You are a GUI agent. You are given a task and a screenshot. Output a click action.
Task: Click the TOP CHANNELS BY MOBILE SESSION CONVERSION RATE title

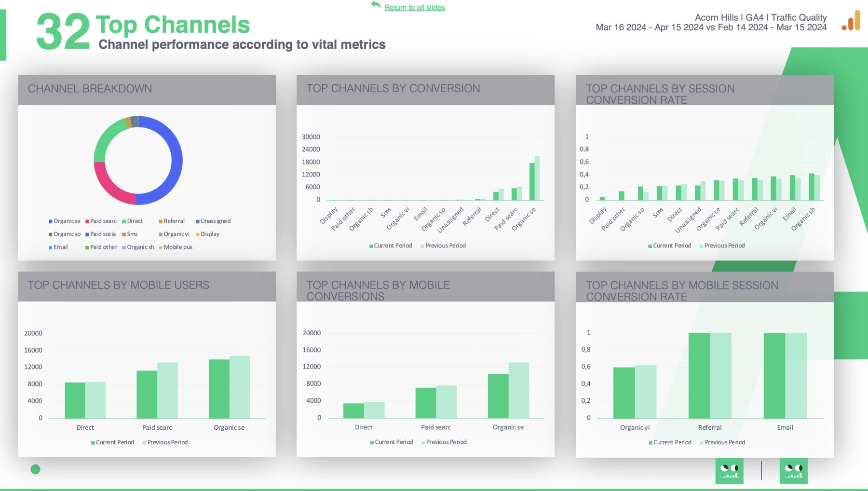click(682, 291)
